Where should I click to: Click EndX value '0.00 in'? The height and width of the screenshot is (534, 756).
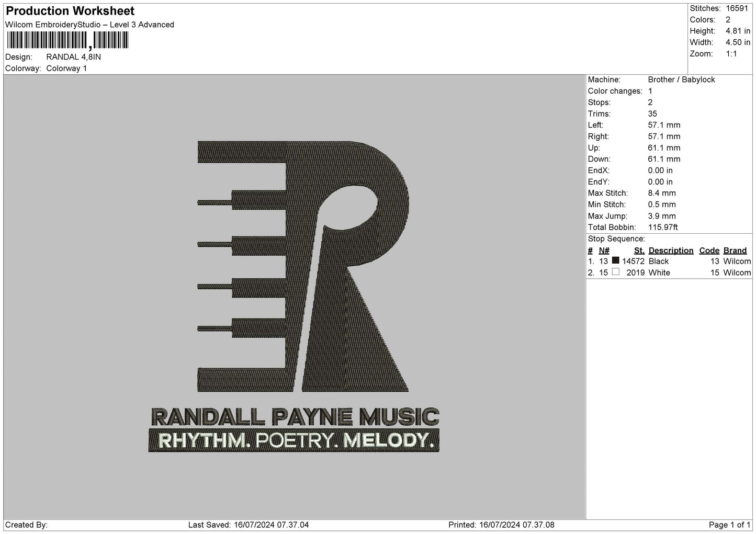[x=660, y=171]
